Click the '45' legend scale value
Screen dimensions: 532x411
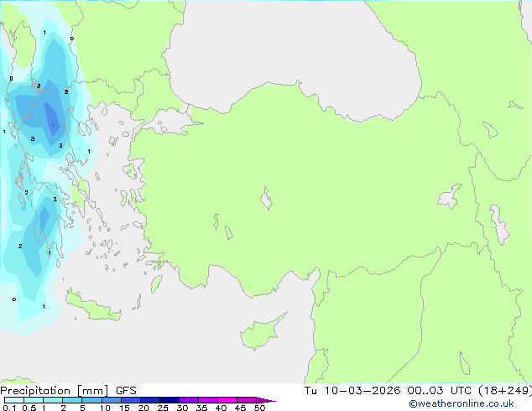pos(240,408)
